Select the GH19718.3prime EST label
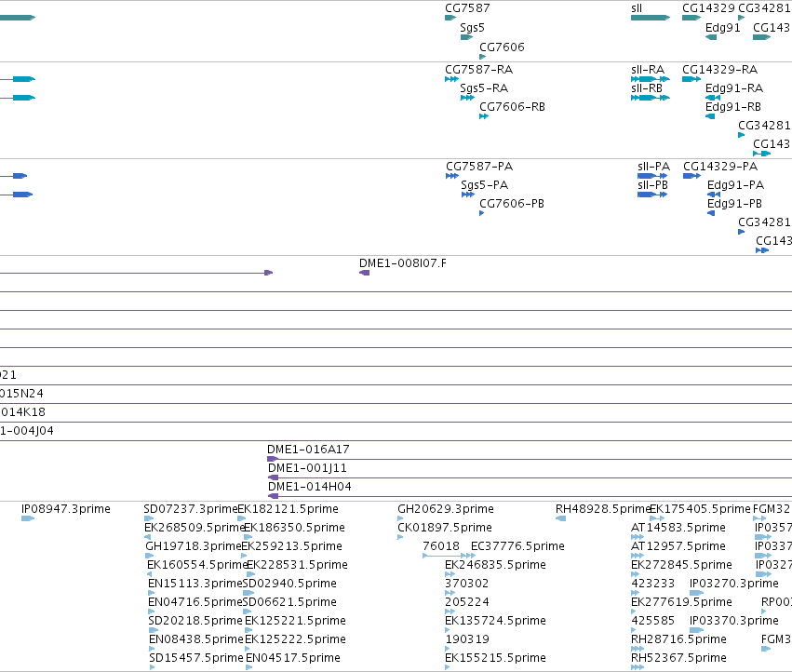This screenshot has width=792, height=672. tap(194, 546)
